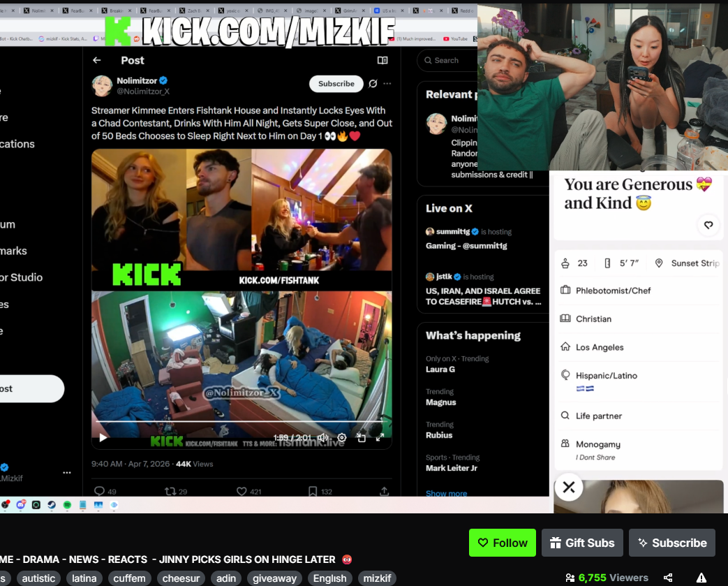Select the adin tag

(x=226, y=578)
